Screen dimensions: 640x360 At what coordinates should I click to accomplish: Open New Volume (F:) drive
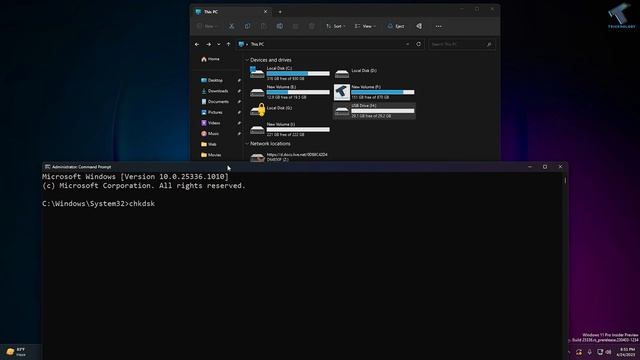pos(374,92)
